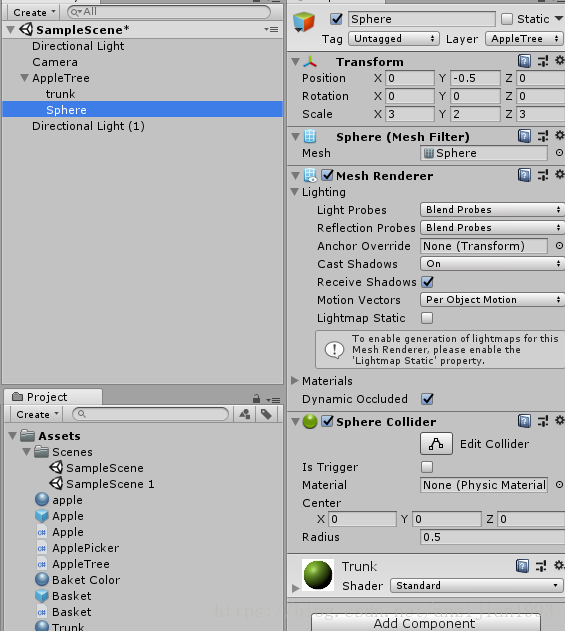Screen dimensions: 565x631
Task: Collapse the AppleTree hierarchy node
Action: point(25,78)
